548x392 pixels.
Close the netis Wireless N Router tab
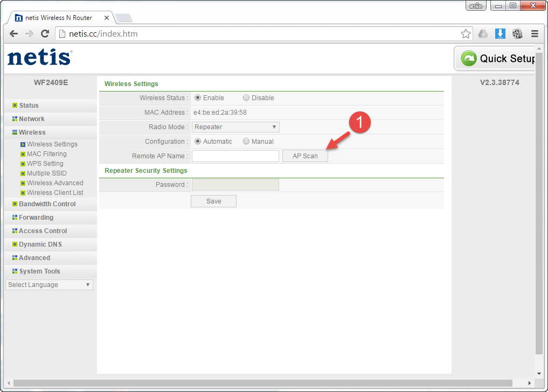[107, 18]
